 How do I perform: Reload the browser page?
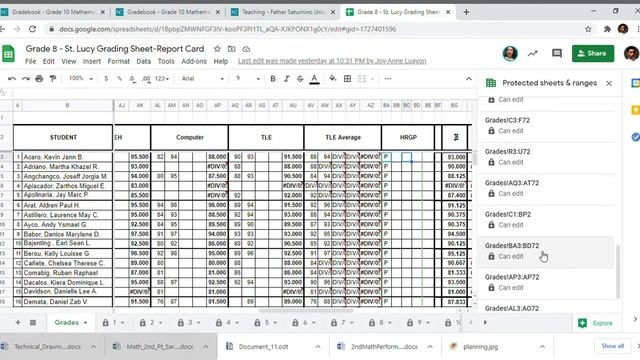pos(32,29)
